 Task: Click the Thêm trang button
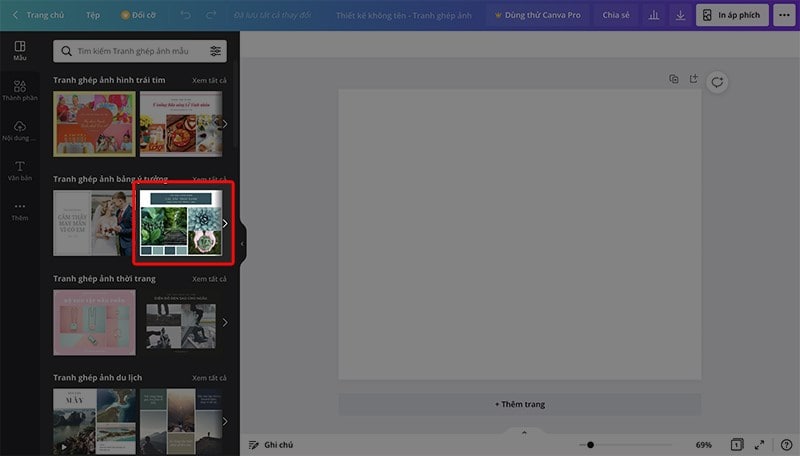tap(519, 404)
